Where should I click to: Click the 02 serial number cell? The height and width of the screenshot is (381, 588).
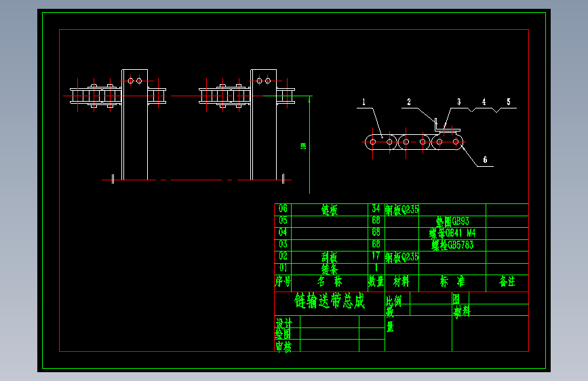pyautogui.click(x=283, y=256)
